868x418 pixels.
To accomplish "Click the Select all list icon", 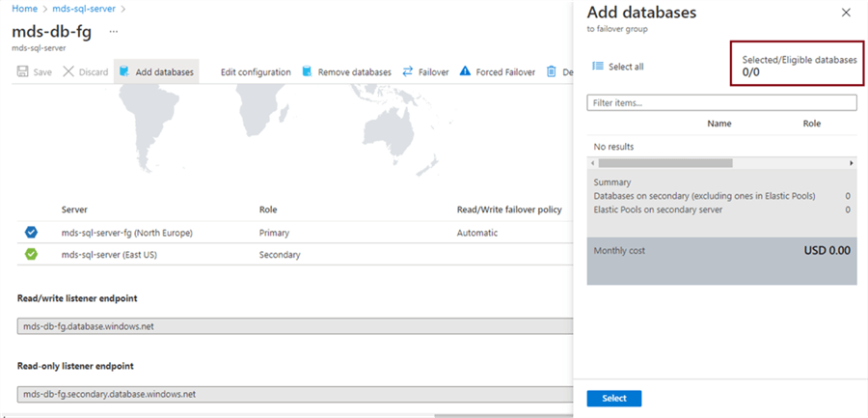I will click(598, 67).
